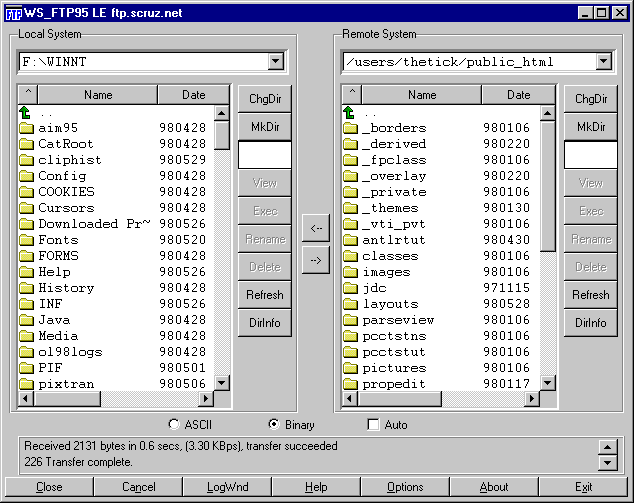Image resolution: width=634 pixels, height=503 pixels.
Task: Click the remote DirInfo button
Action: (x=591, y=323)
